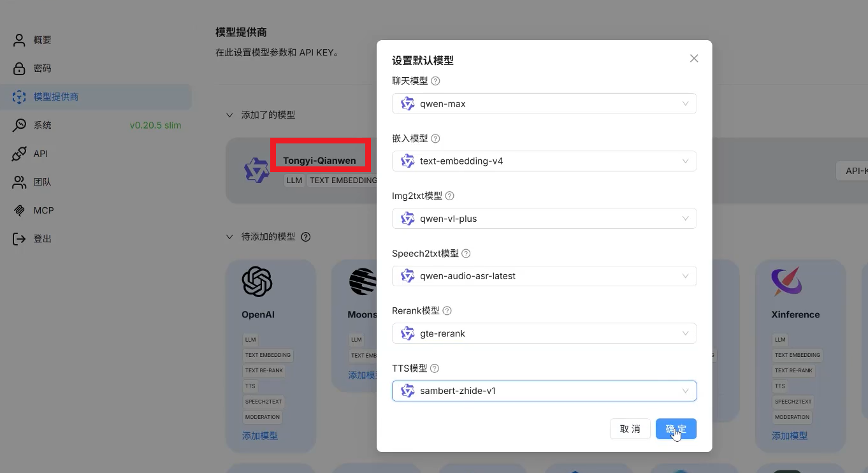
Task: Click the 密码 lock icon in sidebar
Action: [20, 68]
